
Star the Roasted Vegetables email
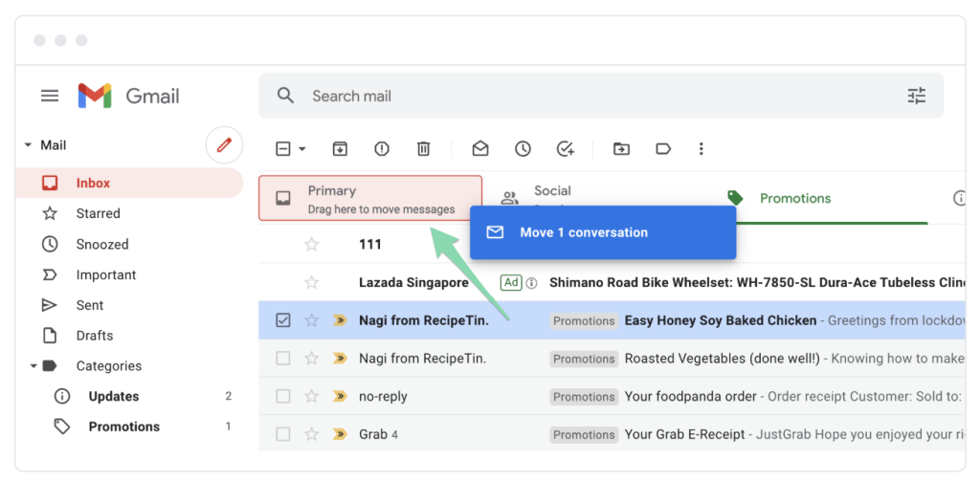(x=311, y=359)
